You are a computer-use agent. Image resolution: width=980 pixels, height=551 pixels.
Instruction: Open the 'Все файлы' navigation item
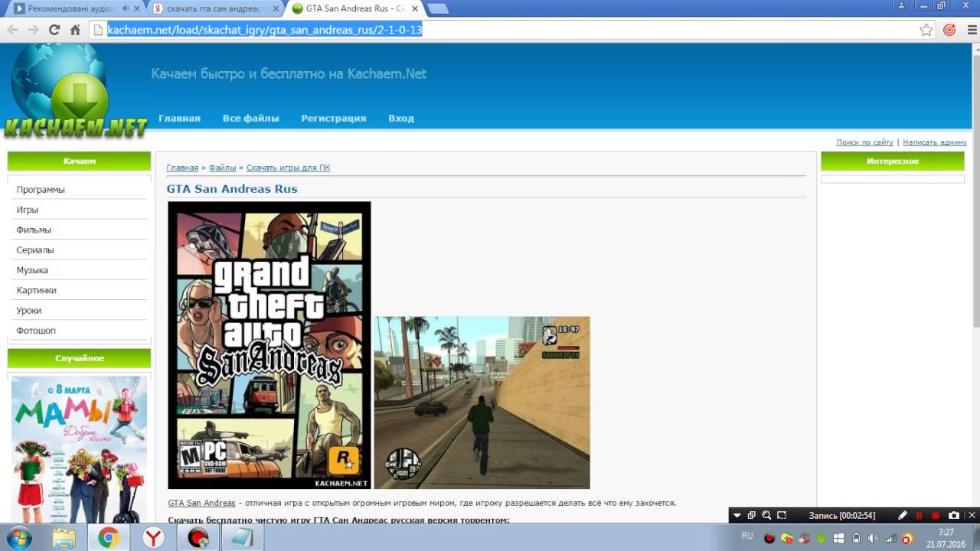click(x=250, y=119)
